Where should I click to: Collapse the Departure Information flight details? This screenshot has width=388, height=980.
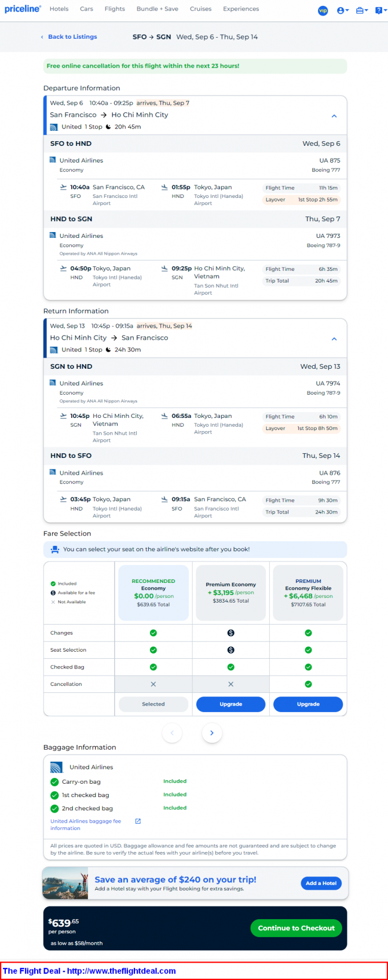coord(334,116)
